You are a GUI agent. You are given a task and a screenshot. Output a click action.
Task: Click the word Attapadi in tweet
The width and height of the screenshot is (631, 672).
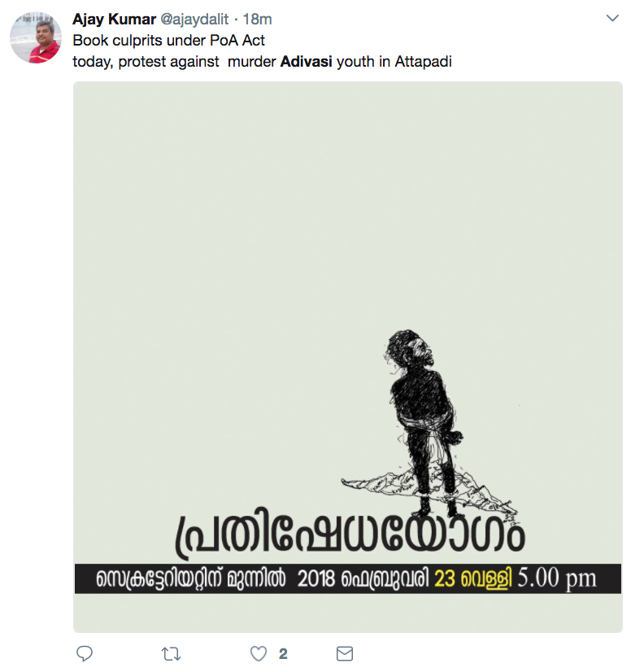[x=423, y=62]
